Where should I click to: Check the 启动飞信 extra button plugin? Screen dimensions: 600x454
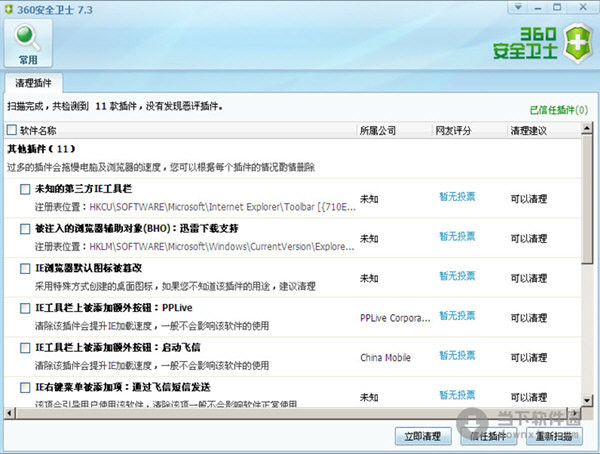click(25, 348)
